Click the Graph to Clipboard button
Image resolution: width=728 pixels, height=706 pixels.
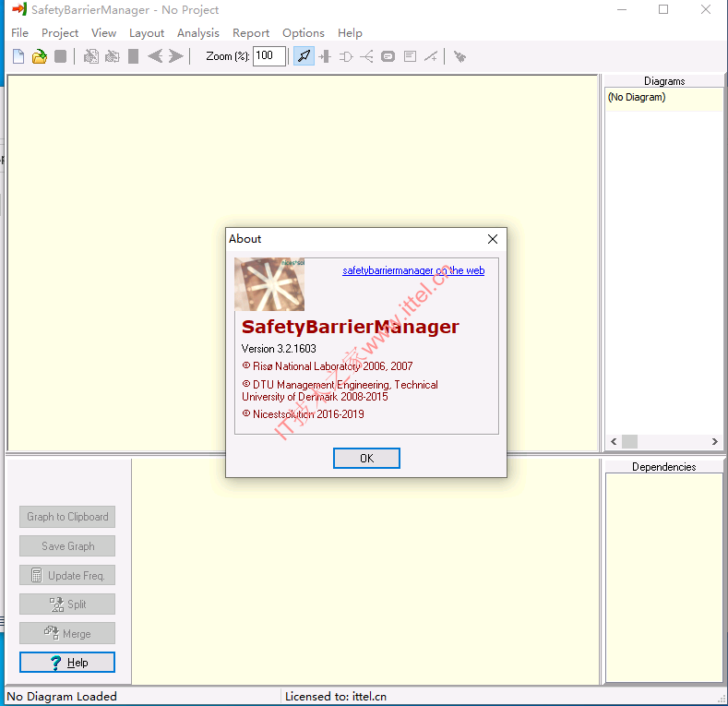pos(67,517)
